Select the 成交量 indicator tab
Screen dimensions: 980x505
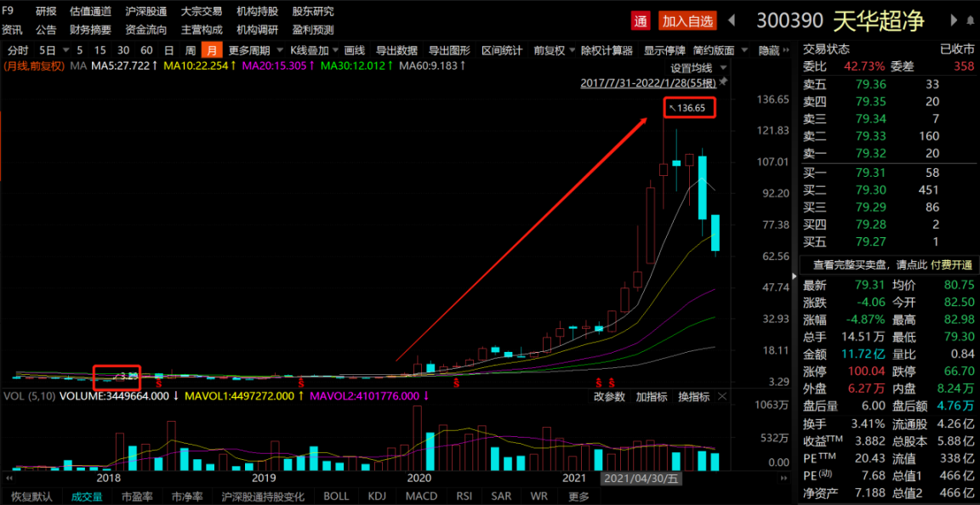(86, 496)
